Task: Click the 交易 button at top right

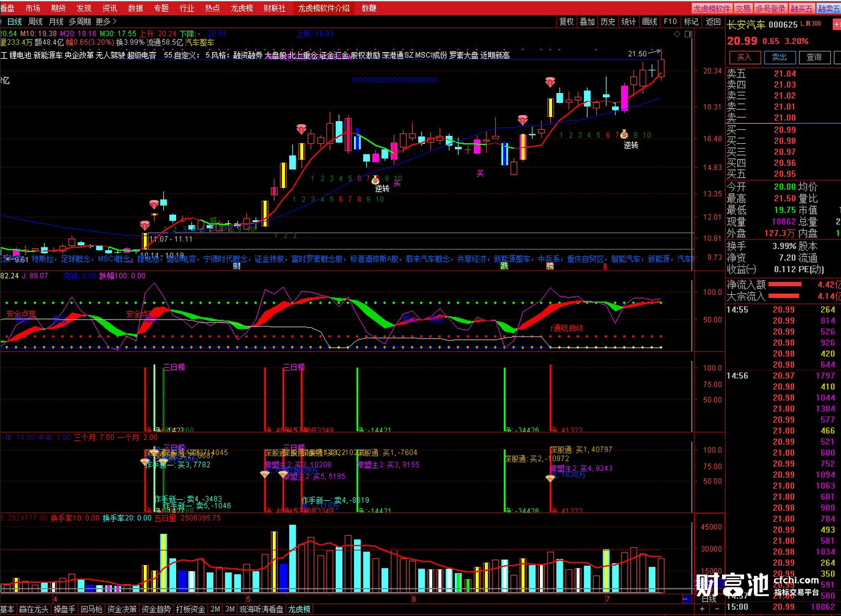Action: coord(743,9)
